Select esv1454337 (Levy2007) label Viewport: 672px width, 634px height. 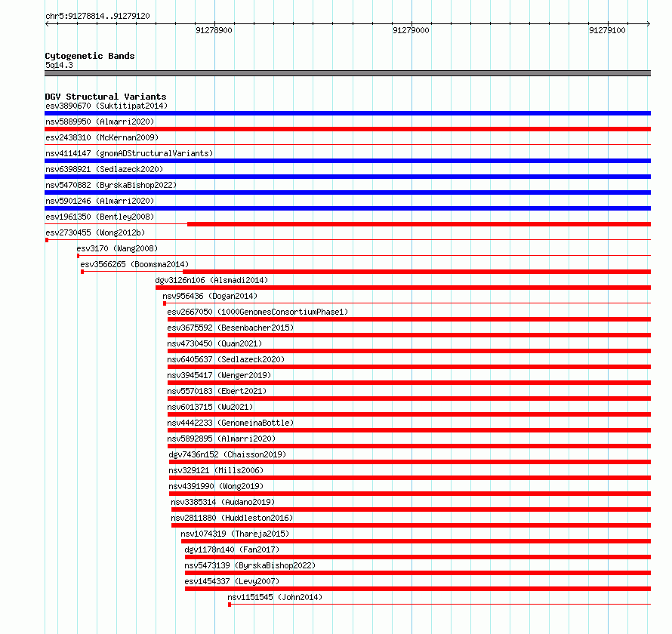click(232, 581)
